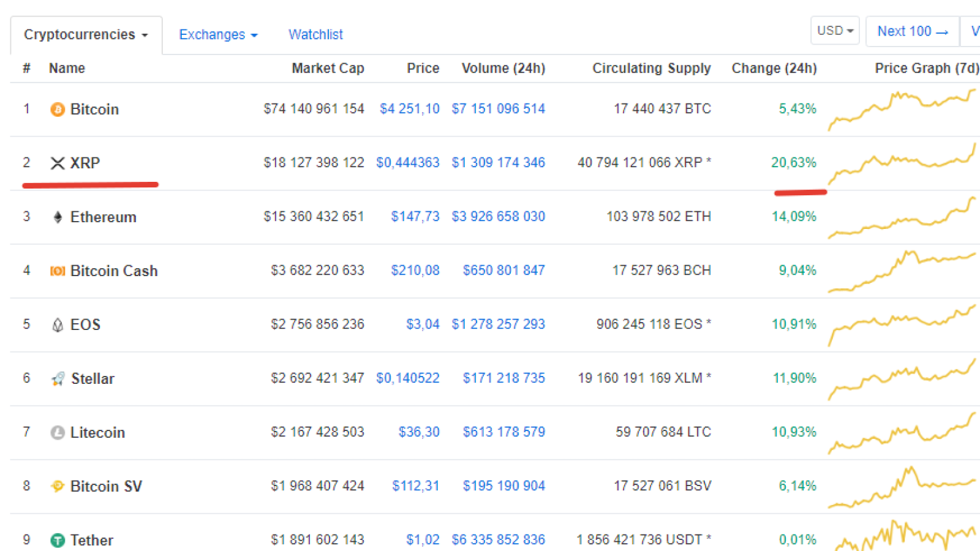This screenshot has width=980, height=551.
Task: Open the Cryptocurrencies dropdown tab
Action: 86,35
